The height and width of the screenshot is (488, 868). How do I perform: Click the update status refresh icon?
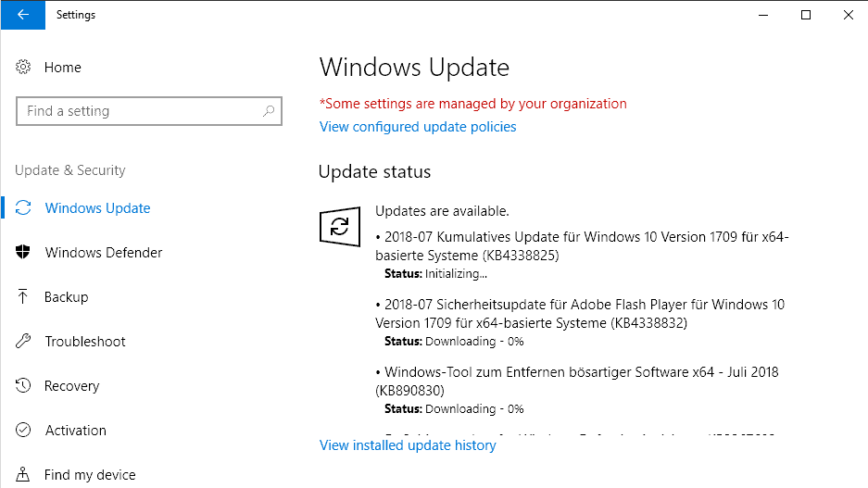340,226
